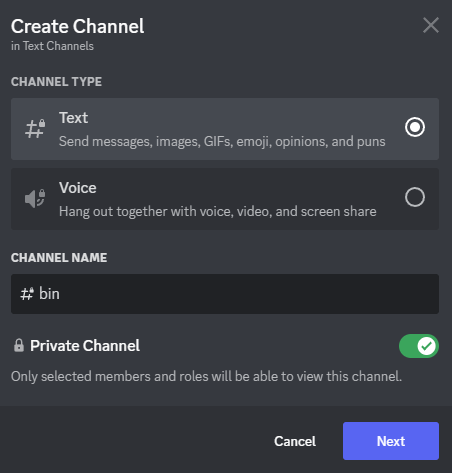Focus the channel name field containing bin
Image resolution: width=452 pixels, height=473 pixels.
225,294
